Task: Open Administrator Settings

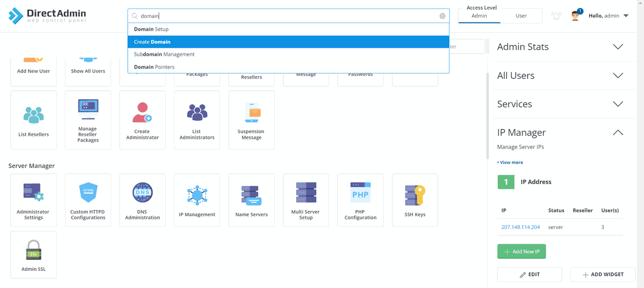Action: pos(33,200)
